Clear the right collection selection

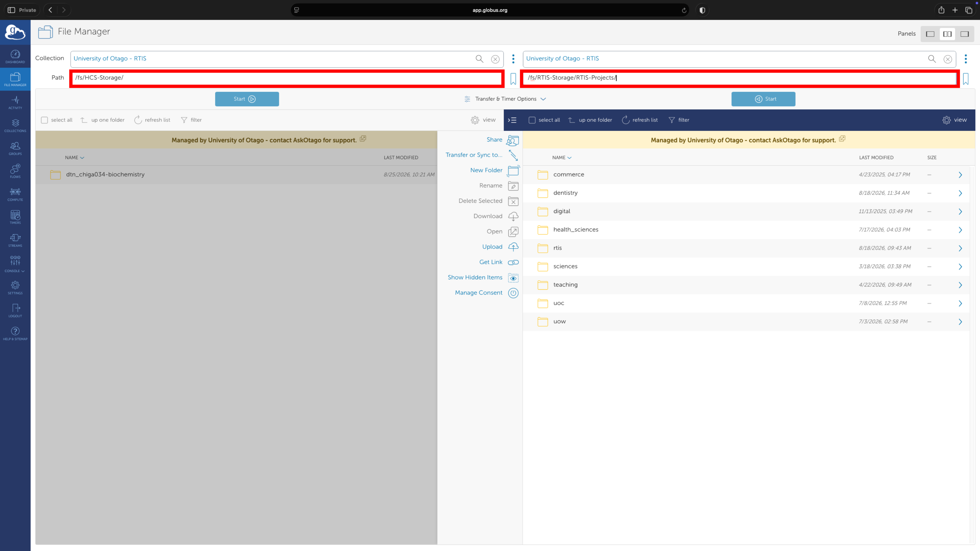tap(948, 59)
